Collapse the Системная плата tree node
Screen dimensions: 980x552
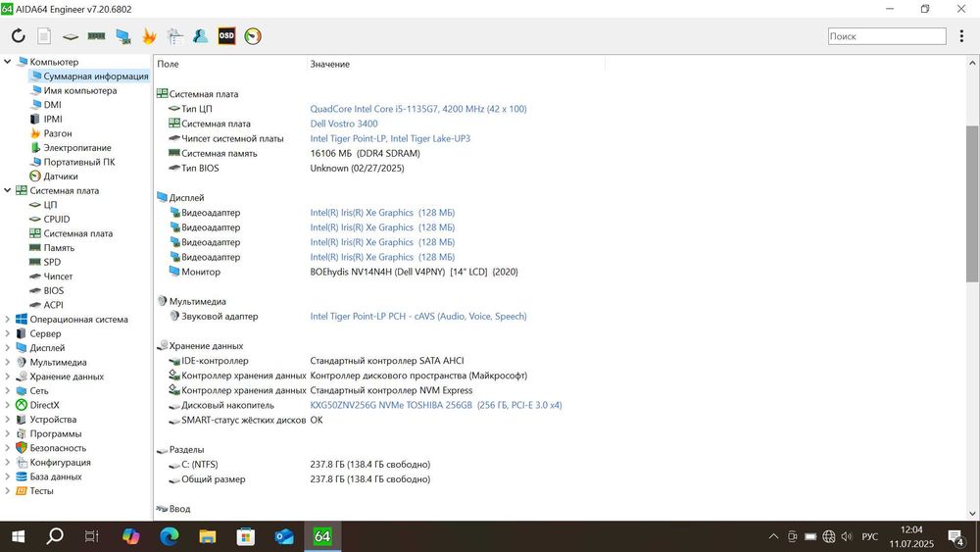point(8,190)
